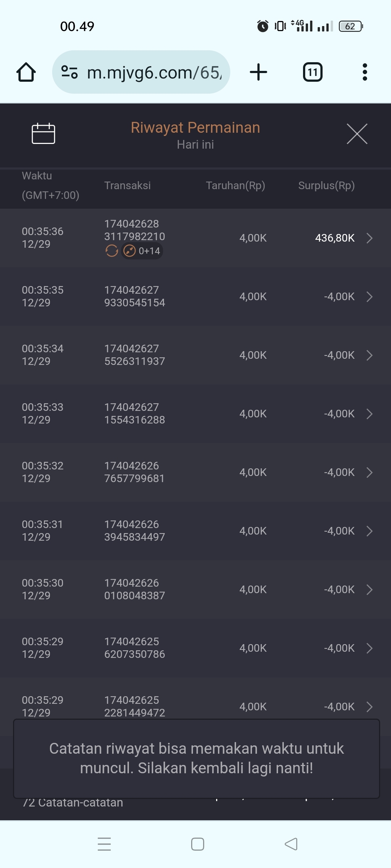Open the calendar date picker icon
Image resolution: width=391 pixels, height=868 pixels.
point(43,133)
